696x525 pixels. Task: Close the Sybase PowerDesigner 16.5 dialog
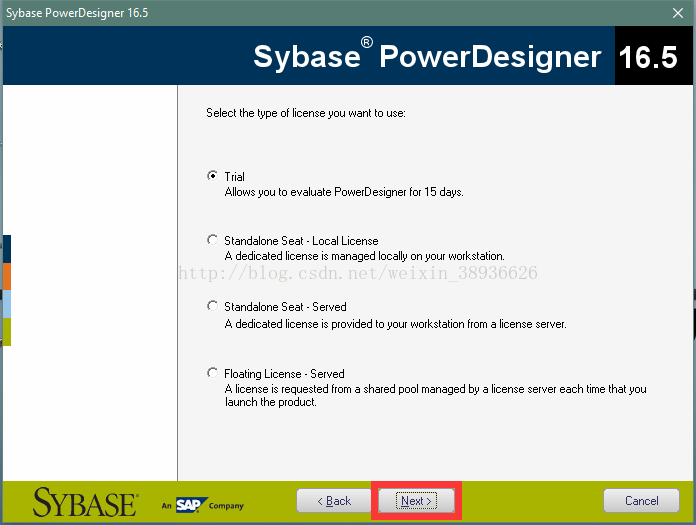click(x=678, y=13)
